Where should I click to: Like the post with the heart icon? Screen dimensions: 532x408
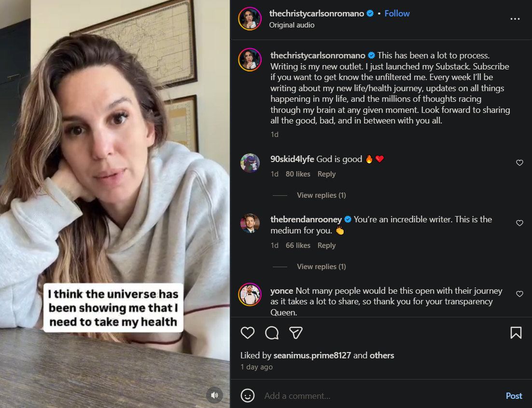click(248, 333)
